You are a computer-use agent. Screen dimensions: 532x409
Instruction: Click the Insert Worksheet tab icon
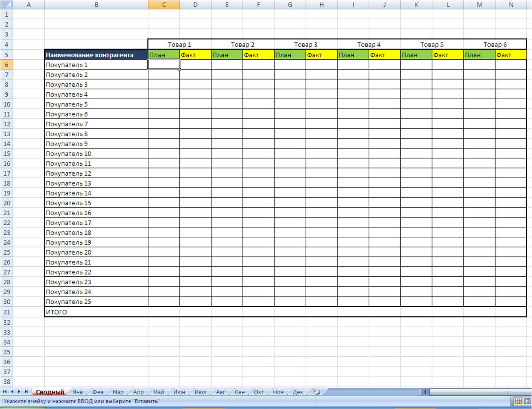(x=317, y=392)
